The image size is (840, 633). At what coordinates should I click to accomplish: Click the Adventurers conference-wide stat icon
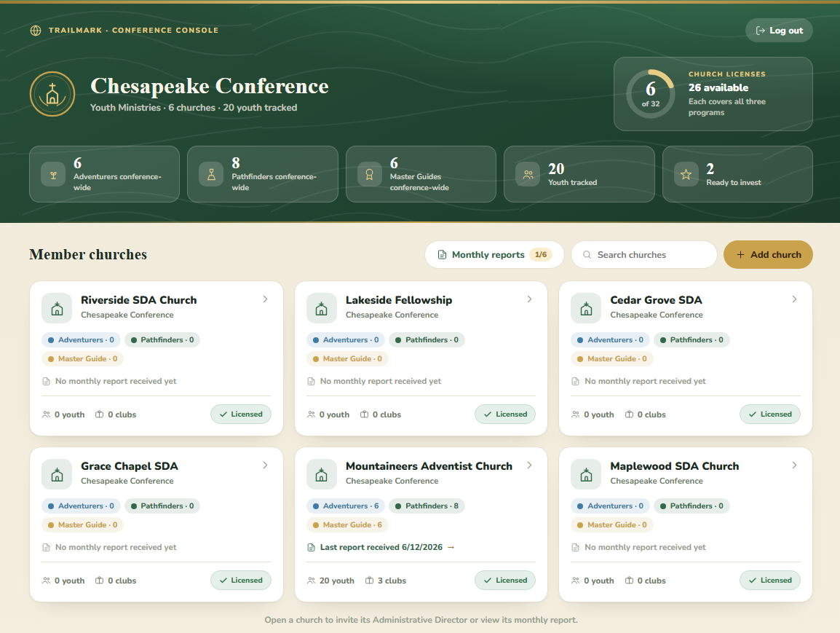pos(54,175)
